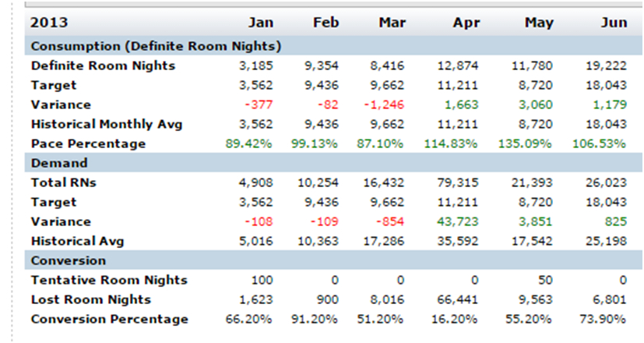Select the Apr column header
The width and height of the screenshot is (644, 343).
coord(466,22)
